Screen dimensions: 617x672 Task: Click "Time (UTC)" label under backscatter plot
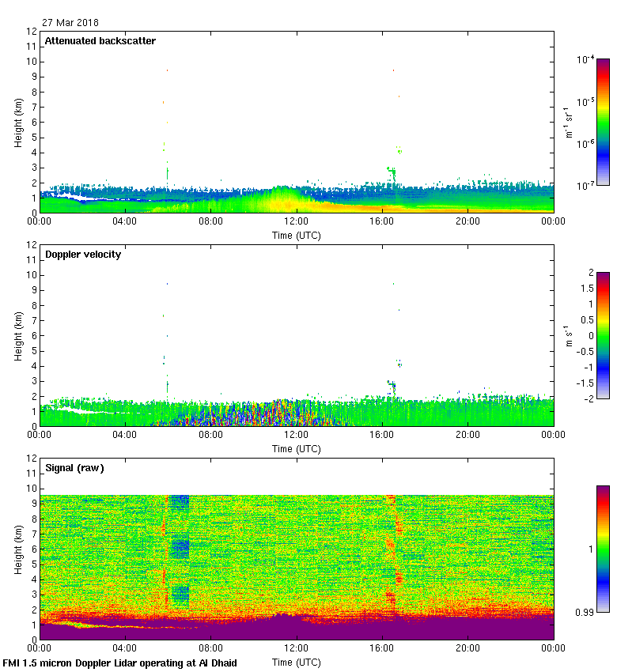(297, 235)
